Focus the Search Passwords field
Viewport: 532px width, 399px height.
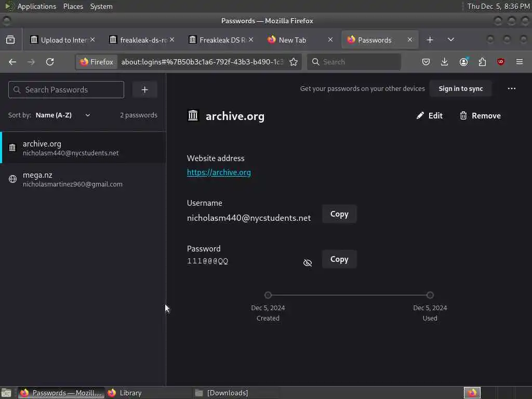pos(66,89)
